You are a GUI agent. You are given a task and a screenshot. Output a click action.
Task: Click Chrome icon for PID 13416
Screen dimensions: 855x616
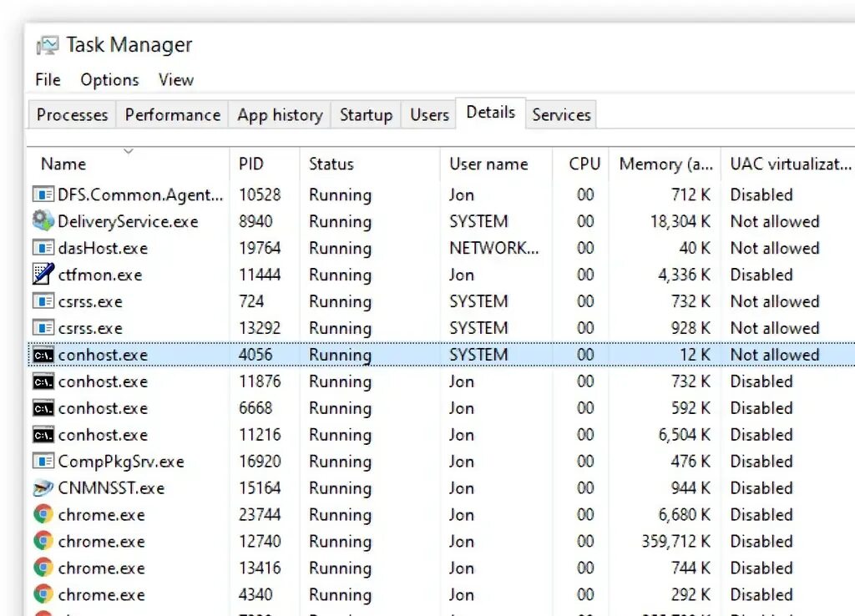[x=43, y=568]
